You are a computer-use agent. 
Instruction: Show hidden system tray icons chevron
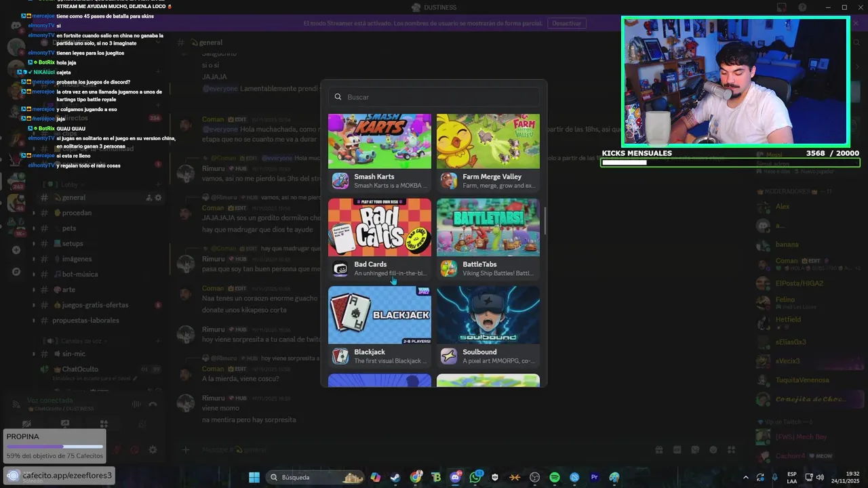[x=746, y=477]
